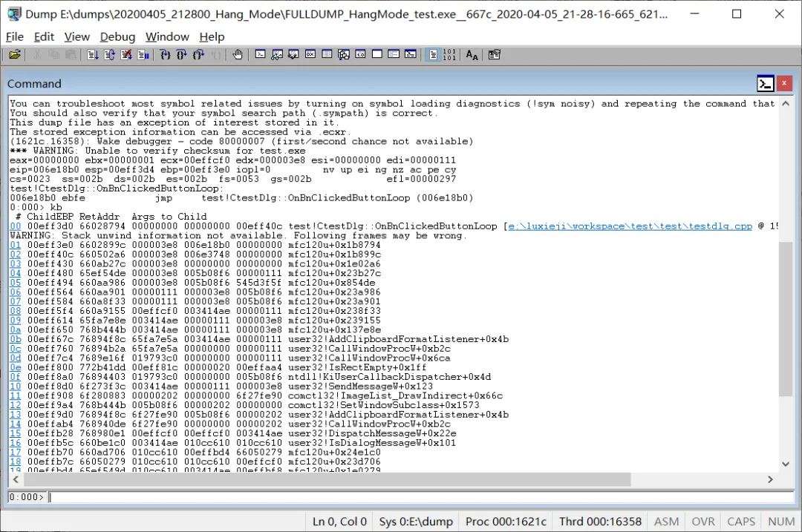Viewport: 802px width, 532px height.
Task: Click the horizontal scrollbar thumb
Action: (x=327, y=479)
